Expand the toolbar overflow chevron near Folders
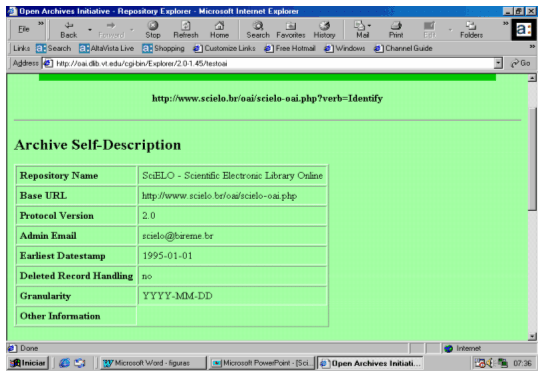The image size is (544, 378). pos(506,23)
